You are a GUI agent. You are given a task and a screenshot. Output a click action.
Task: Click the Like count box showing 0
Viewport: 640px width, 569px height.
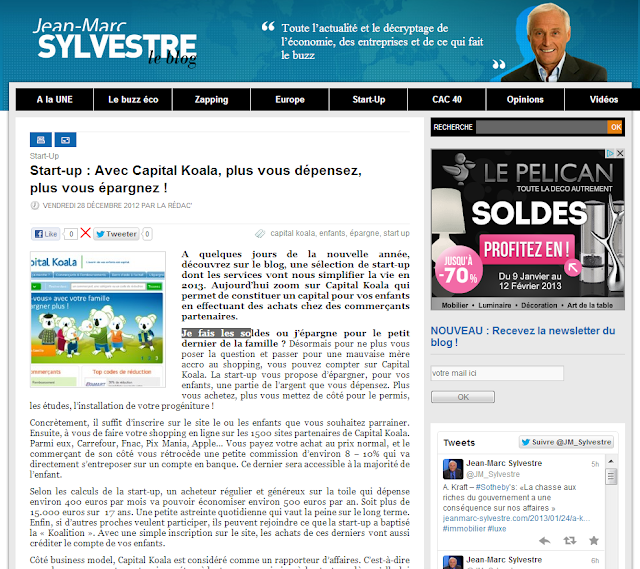71,234
